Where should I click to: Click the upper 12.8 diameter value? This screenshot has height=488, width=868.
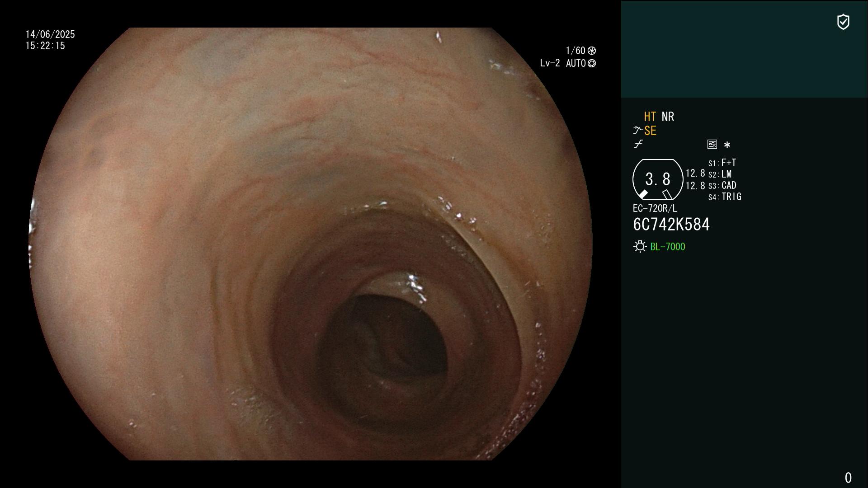[x=695, y=174]
